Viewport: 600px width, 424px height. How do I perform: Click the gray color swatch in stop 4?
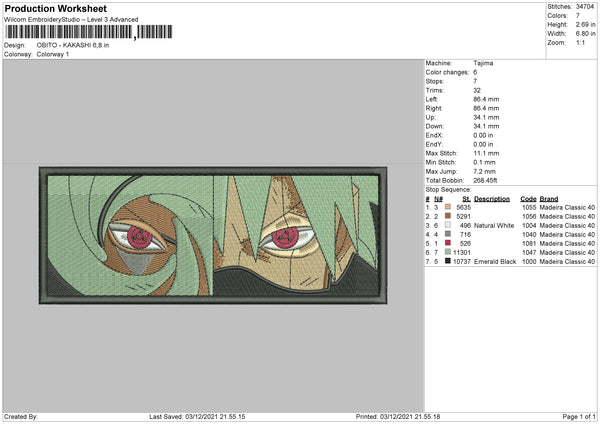click(448, 234)
